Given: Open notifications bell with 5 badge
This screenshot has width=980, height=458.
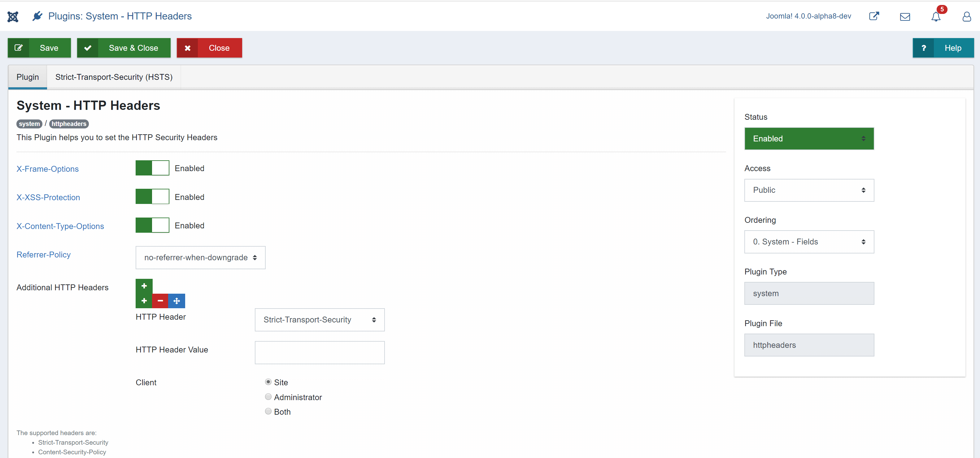Looking at the screenshot, I should click(935, 16).
